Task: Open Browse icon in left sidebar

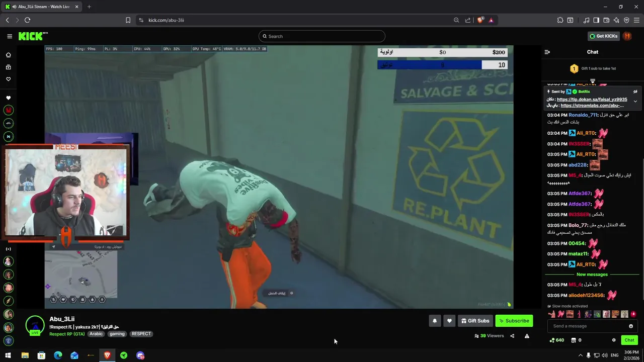Action: [x=8, y=67]
